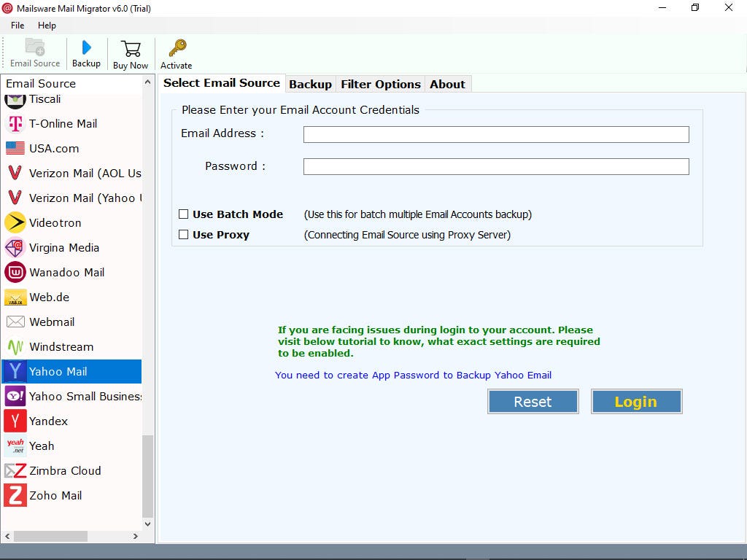The height and width of the screenshot is (560, 747).
Task: Pick the Yeah.net icon
Action: tap(15, 446)
